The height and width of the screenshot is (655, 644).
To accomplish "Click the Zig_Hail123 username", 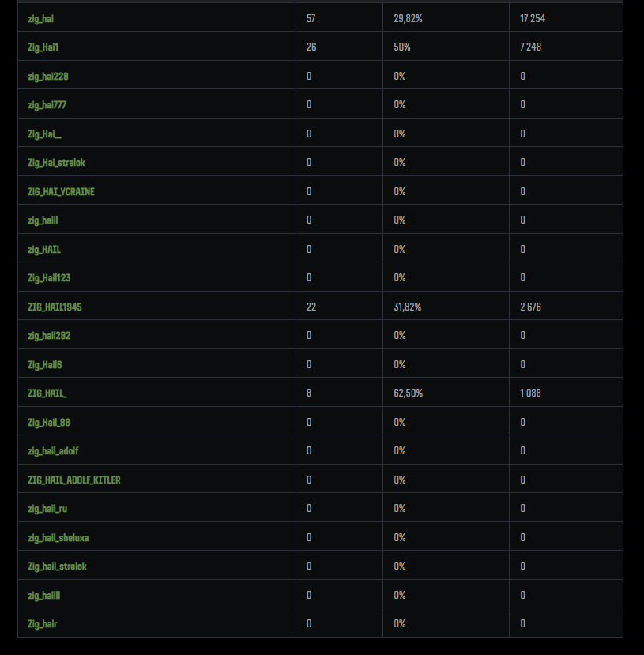I will [x=49, y=278].
